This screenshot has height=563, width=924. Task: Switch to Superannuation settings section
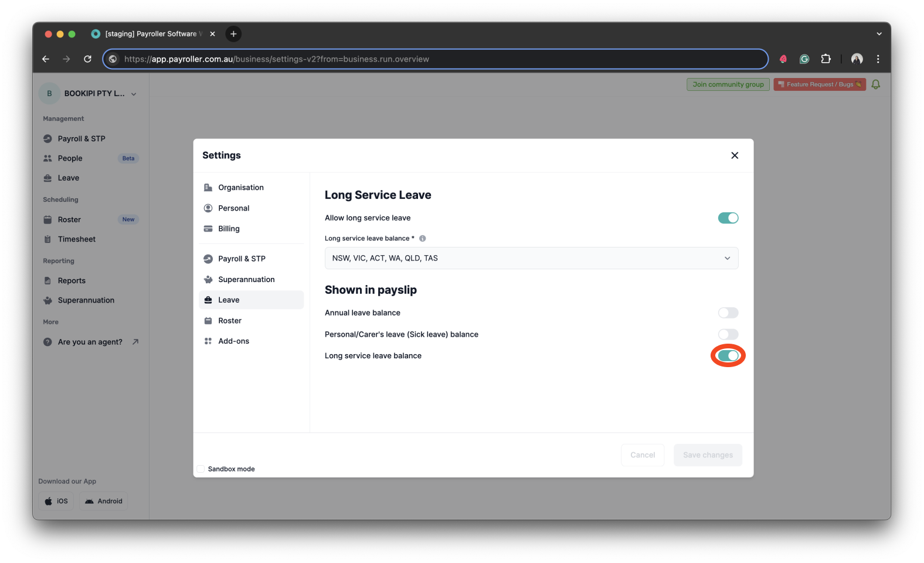click(252, 280)
